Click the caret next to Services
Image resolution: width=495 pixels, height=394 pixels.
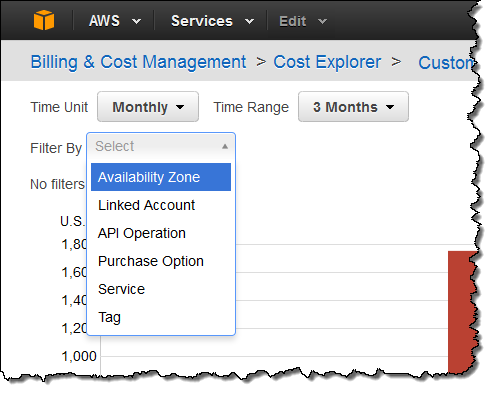249,22
